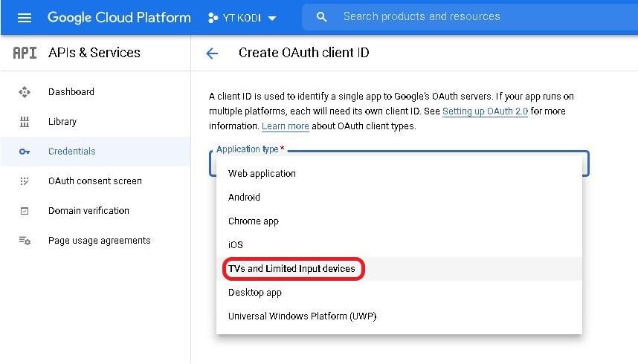638x364 pixels.
Task: Select Web application option
Action: [399, 174]
